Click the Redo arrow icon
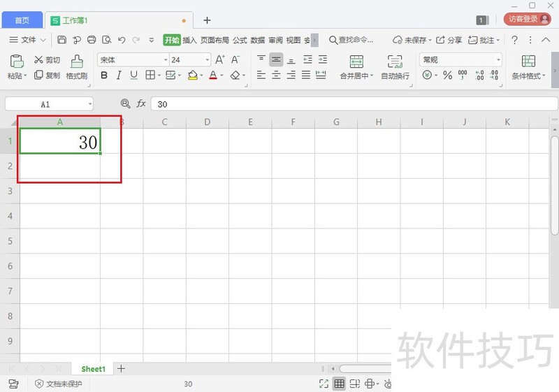Image resolution: width=559 pixels, height=392 pixels. coord(136,40)
